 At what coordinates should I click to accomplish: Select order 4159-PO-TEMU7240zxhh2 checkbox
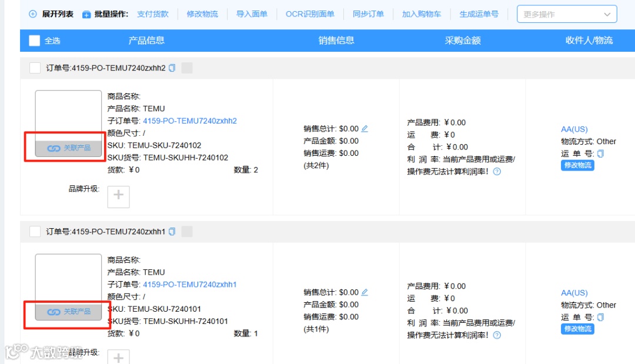[35, 68]
